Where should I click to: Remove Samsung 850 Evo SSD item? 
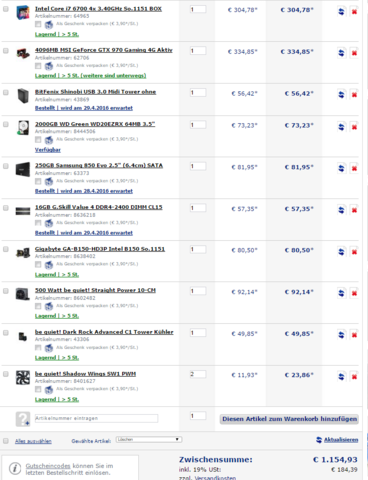point(354,168)
